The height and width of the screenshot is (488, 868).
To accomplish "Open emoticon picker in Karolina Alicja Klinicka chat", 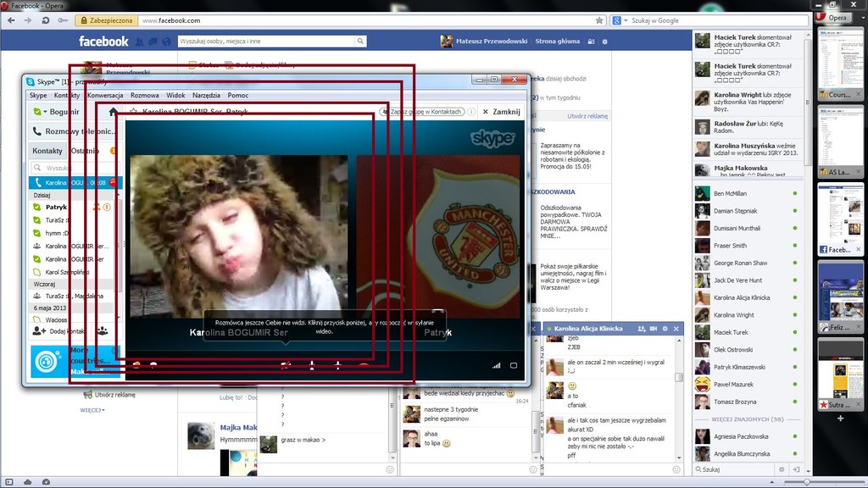I will (676, 469).
